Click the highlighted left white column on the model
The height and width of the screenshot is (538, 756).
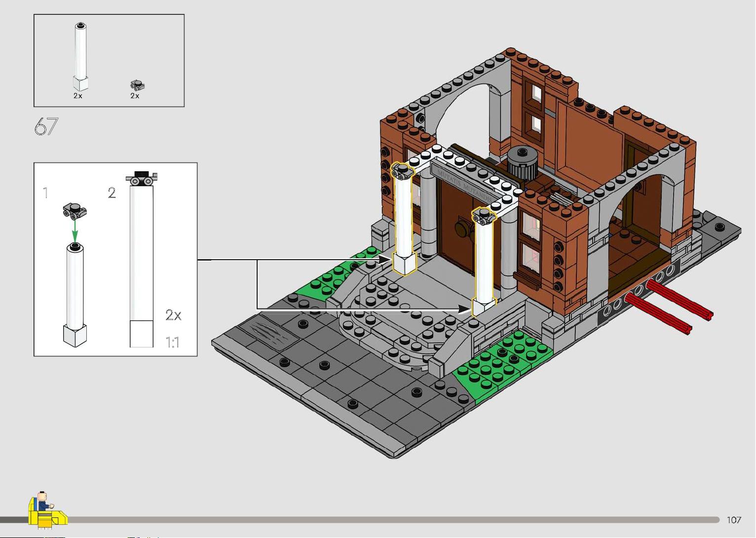tap(403, 220)
